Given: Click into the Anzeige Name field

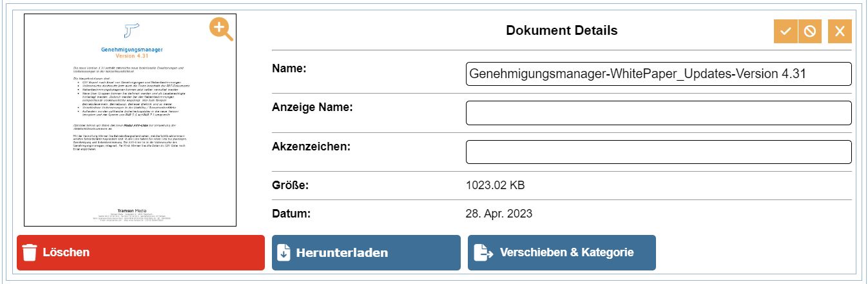Looking at the screenshot, I should [658, 113].
